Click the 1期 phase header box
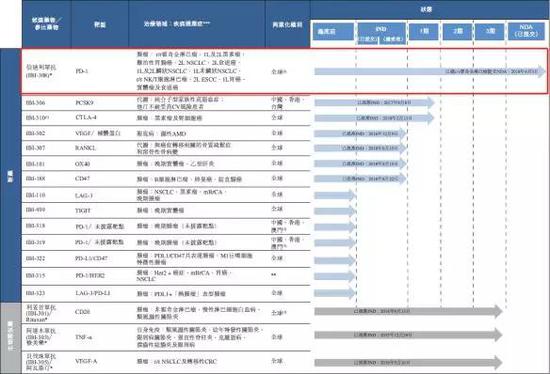Screen dimensions: 550x374 point(424,31)
